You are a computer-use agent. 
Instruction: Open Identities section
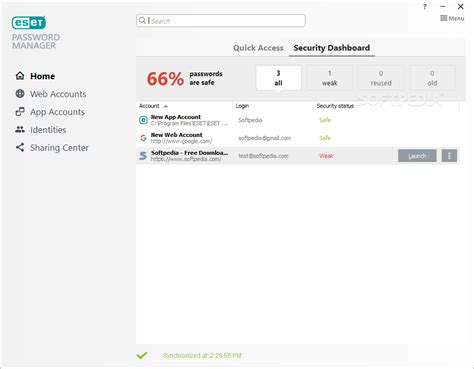(48, 130)
